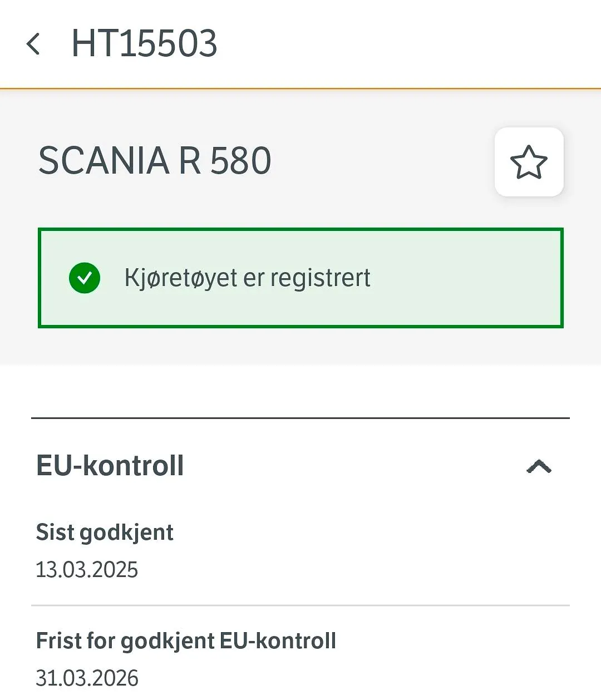This screenshot has height=700, width=601.
Task: Select the HT15503 registration number title
Action: [144, 43]
